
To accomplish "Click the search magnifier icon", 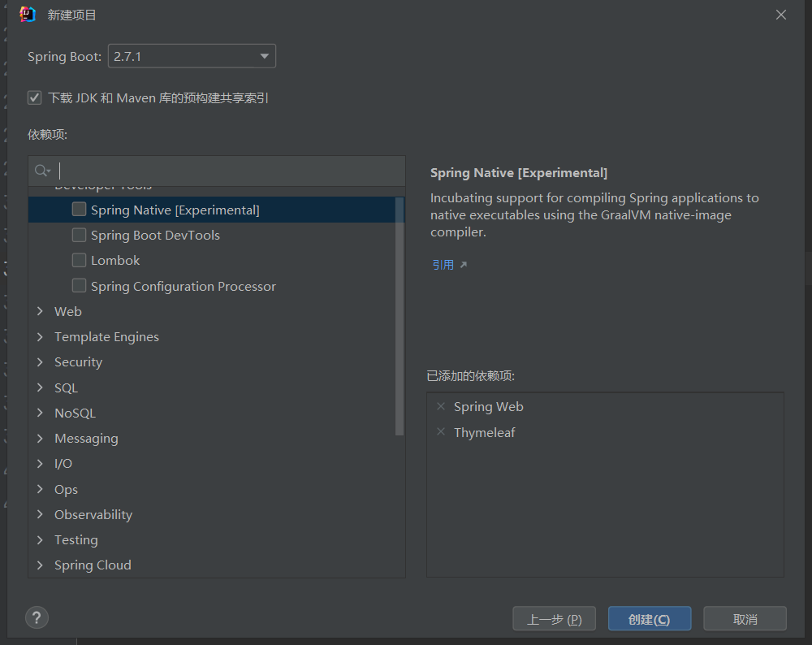I will pyautogui.click(x=41, y=171).
